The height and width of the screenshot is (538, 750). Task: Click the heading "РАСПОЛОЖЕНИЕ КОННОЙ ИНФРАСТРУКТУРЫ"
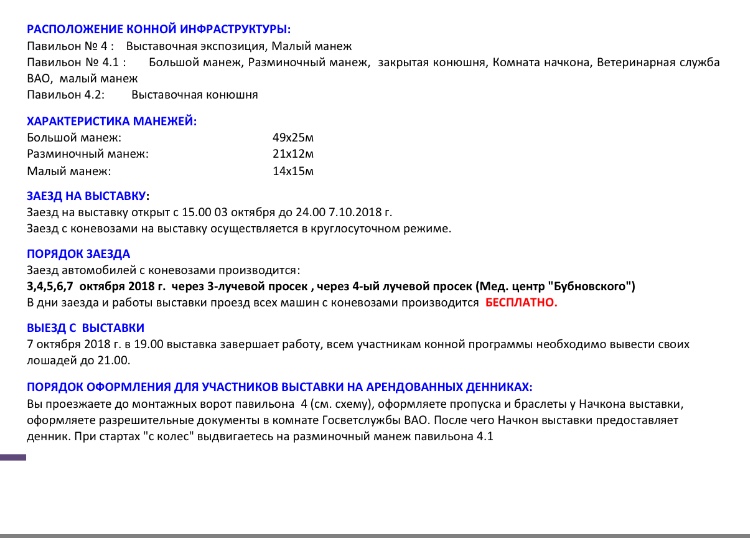(165, 30)
